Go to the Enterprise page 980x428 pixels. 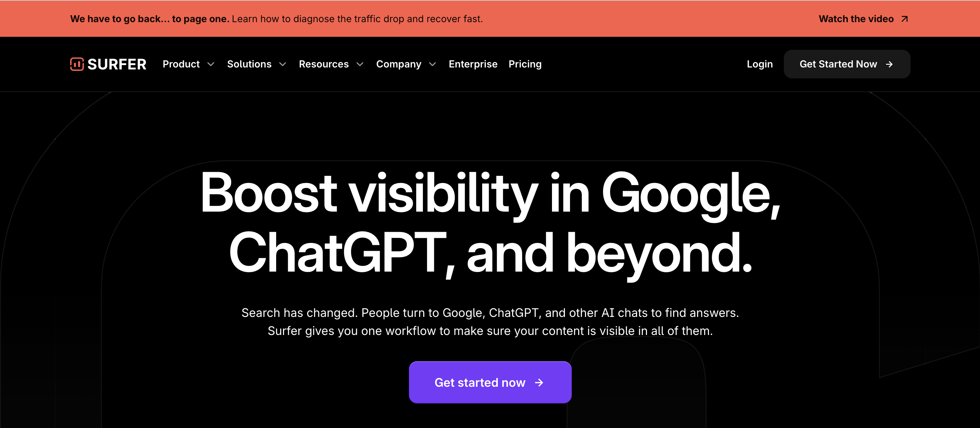click(x=473, y=64)
